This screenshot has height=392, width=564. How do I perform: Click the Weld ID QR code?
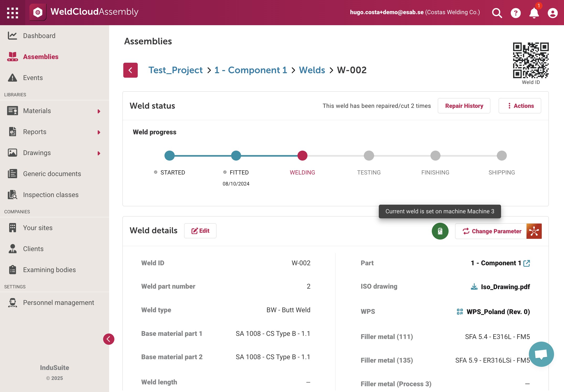(531, 60)
